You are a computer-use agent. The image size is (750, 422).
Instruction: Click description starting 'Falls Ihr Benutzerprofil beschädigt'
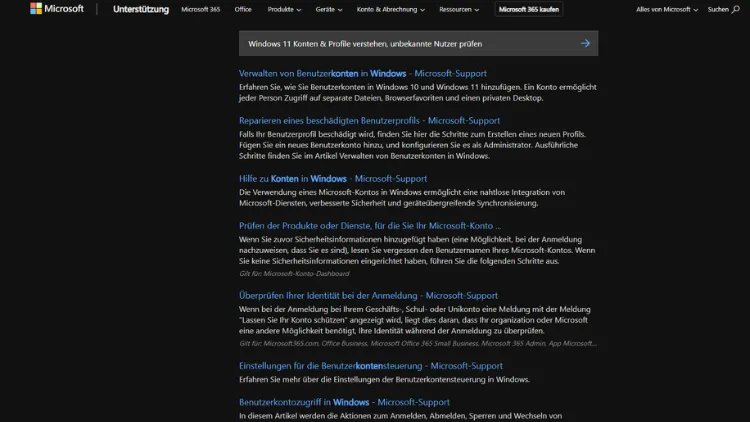[x=412, y=145]
